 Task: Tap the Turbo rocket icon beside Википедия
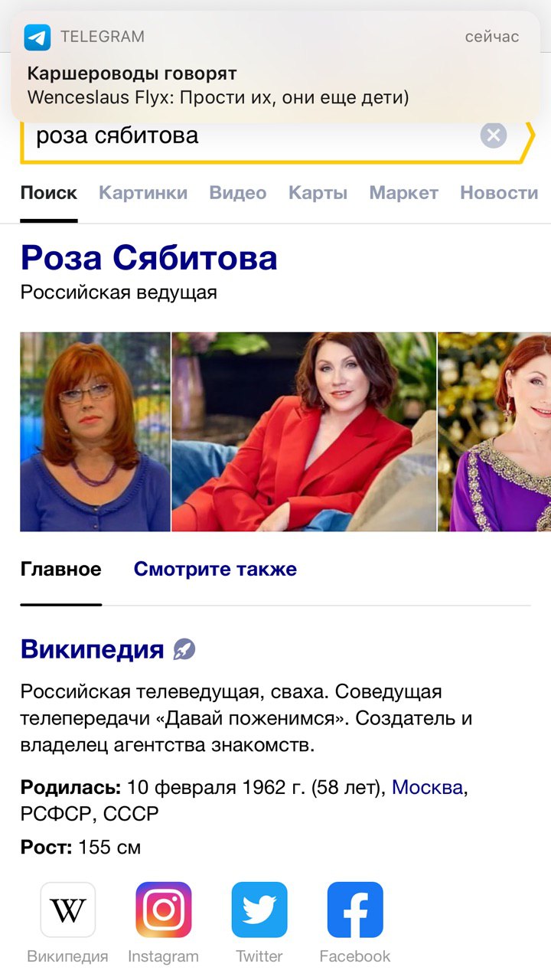point(184,650)
